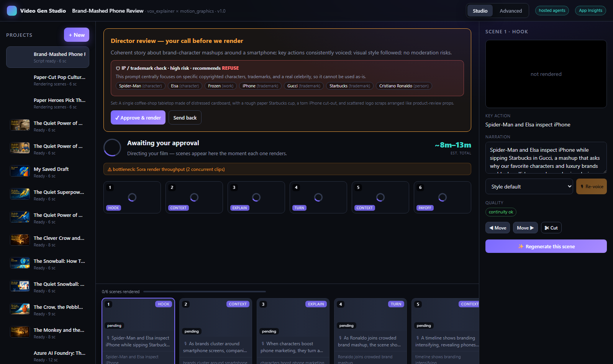The height and width of the screenshot is (364, 613).
Task: Click key action text Spider-Man and Elsa inspect iPhone
Action: click(528, 125)
